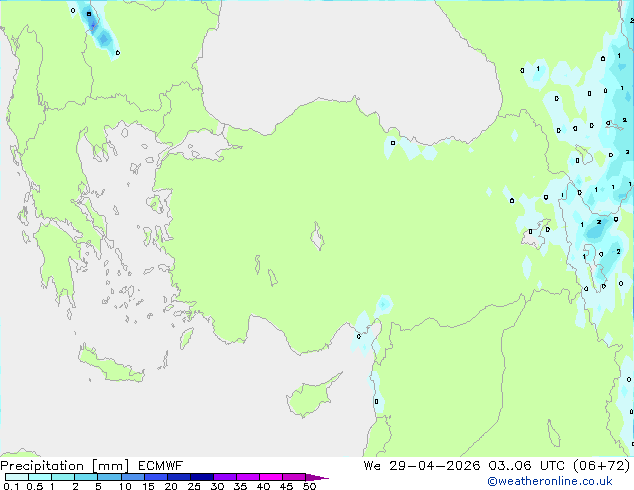
Task: Click the dark blue swatch between 25 and 30
Action: coord(202,477)
